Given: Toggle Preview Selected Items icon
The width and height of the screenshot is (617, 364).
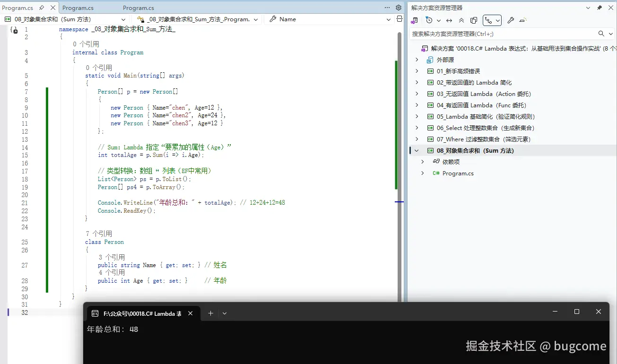Looking at the screenshot, I should tap(523, 20).
